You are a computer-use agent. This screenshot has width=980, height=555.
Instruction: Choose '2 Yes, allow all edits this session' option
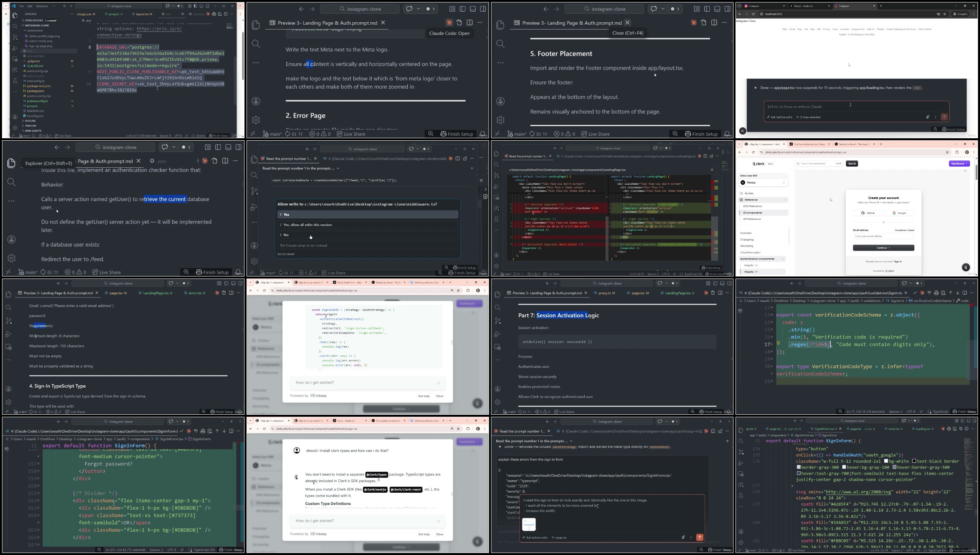(x=368, y=225)
